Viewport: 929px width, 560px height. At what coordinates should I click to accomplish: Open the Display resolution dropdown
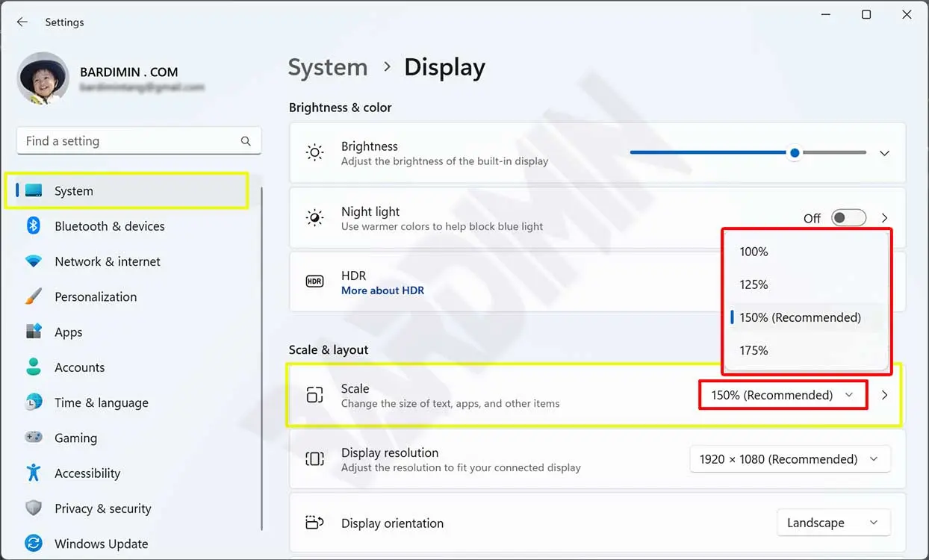(x=789, y=459)
